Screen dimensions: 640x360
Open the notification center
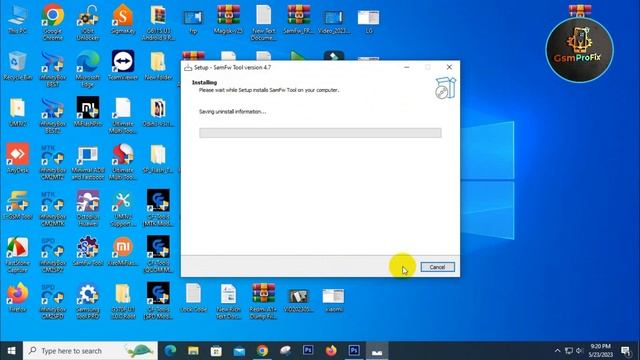(626, 351)
